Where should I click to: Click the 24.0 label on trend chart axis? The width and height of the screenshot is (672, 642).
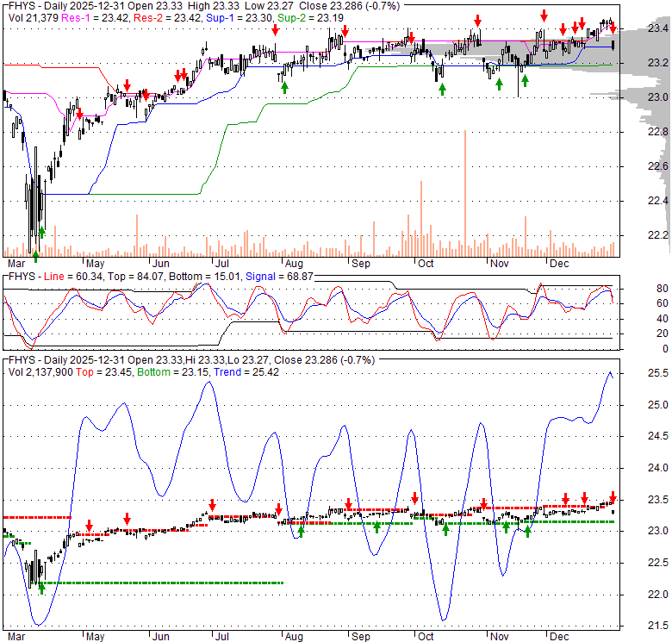(x=657, y=468)
